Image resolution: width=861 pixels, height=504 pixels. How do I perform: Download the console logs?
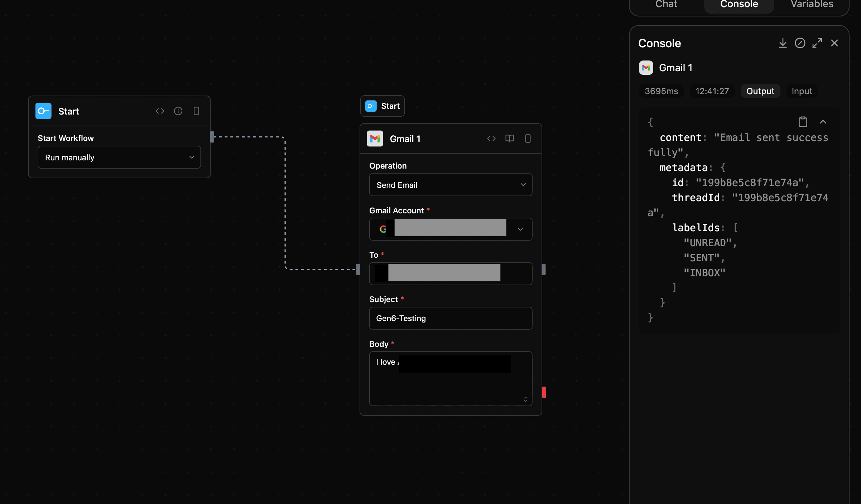783,43
